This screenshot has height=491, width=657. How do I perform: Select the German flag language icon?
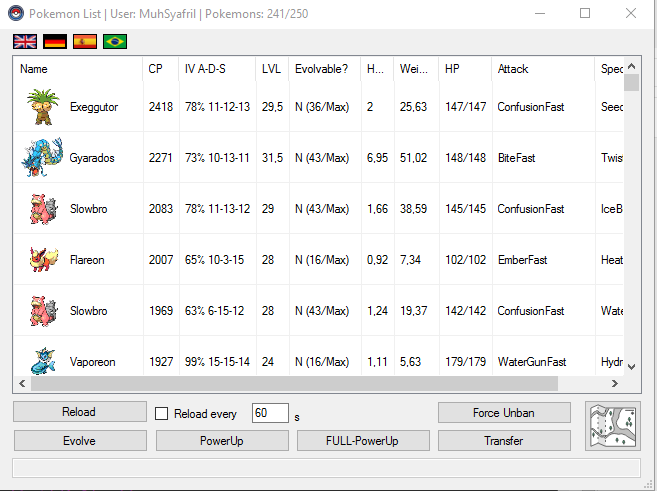point(55,41)
